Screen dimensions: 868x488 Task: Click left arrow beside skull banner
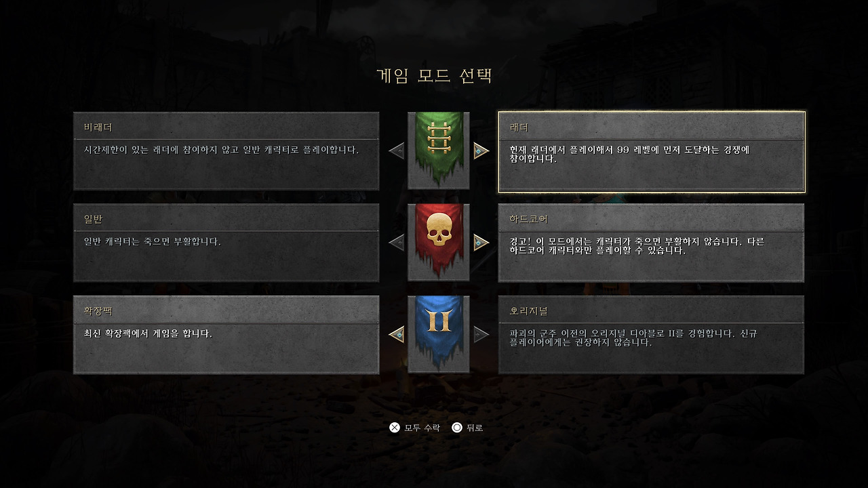396,242
